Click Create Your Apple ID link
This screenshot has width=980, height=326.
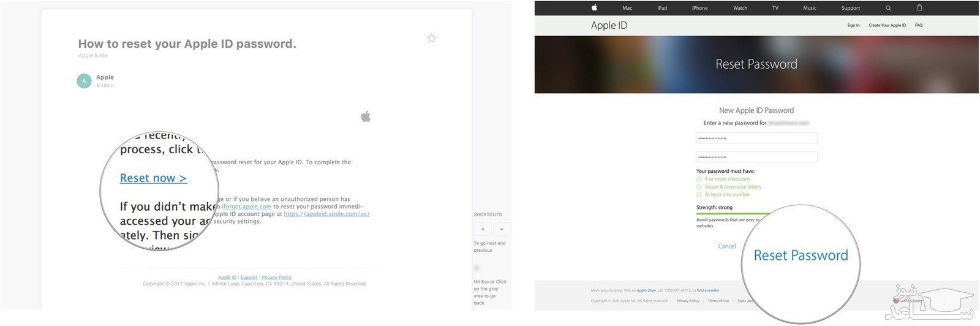[887, 25]
